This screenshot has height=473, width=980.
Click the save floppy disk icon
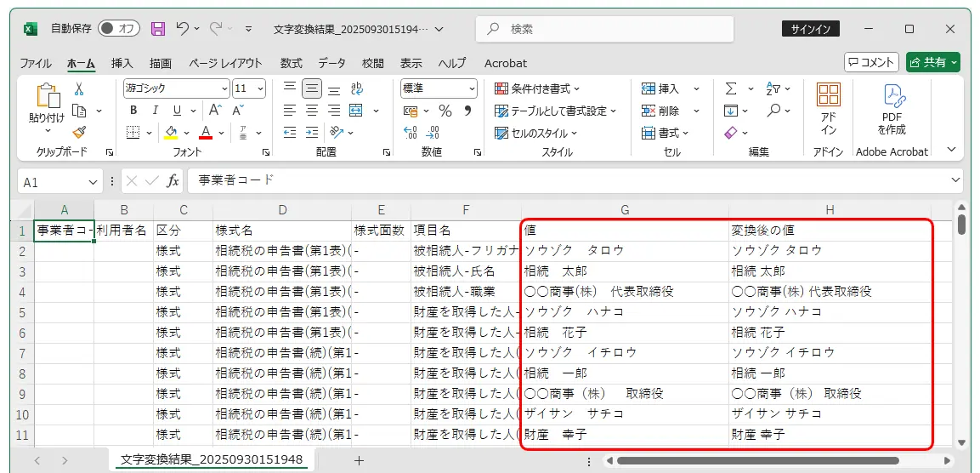point(157,29)
